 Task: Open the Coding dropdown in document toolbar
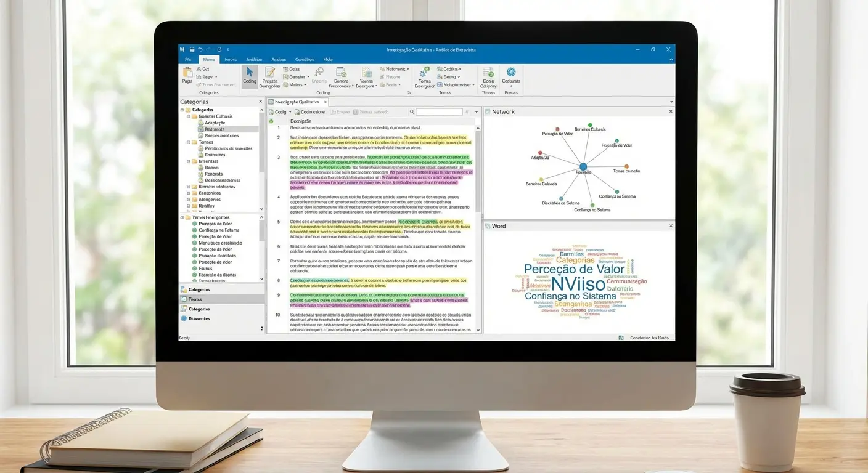pos(290,112)
